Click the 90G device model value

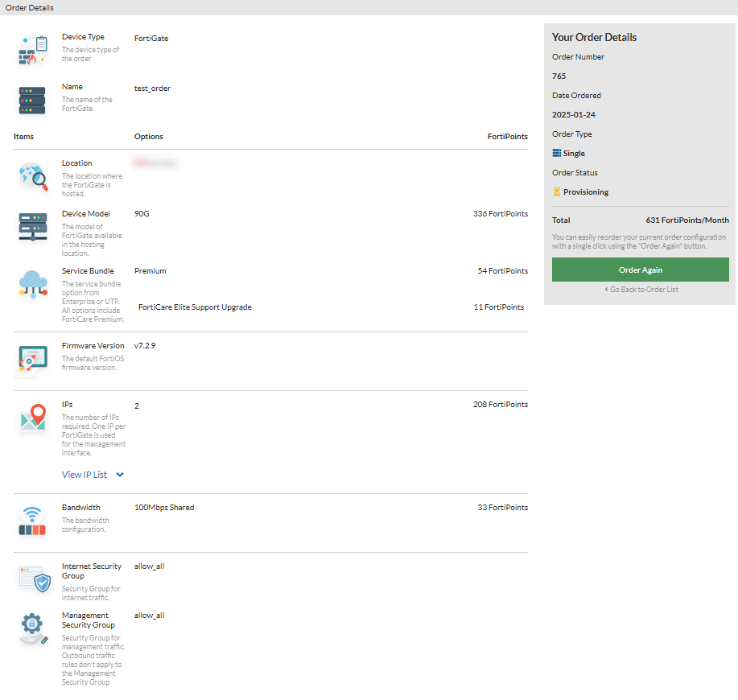pos(142,213)
